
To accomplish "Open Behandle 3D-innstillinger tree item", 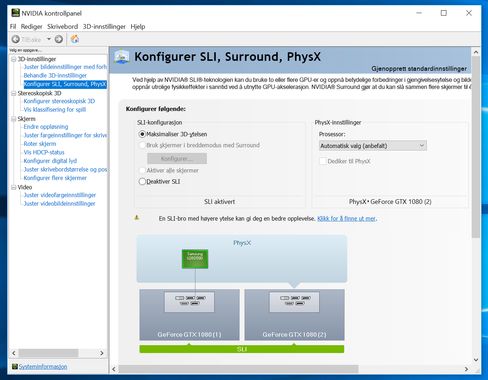I will click(x=55, y=76).
